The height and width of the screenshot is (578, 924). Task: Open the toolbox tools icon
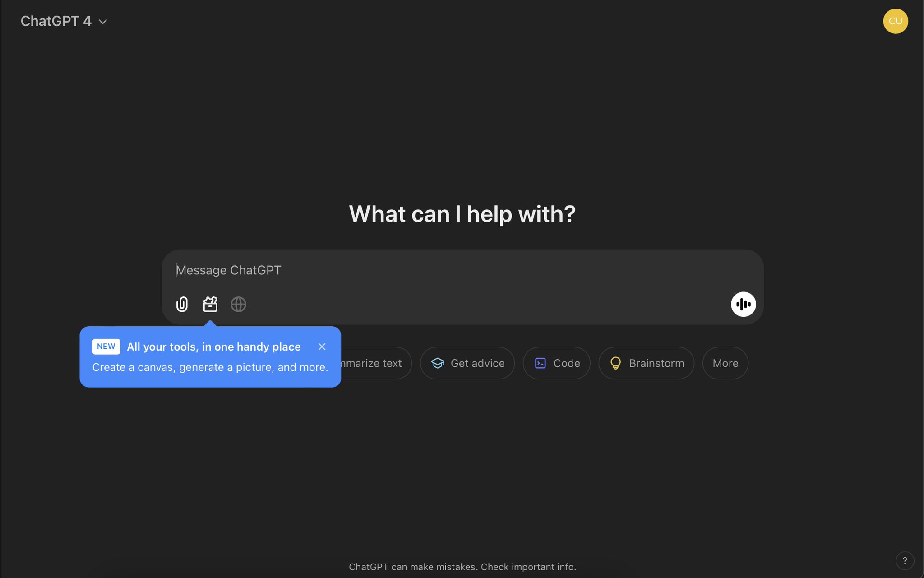coord(210,304)
